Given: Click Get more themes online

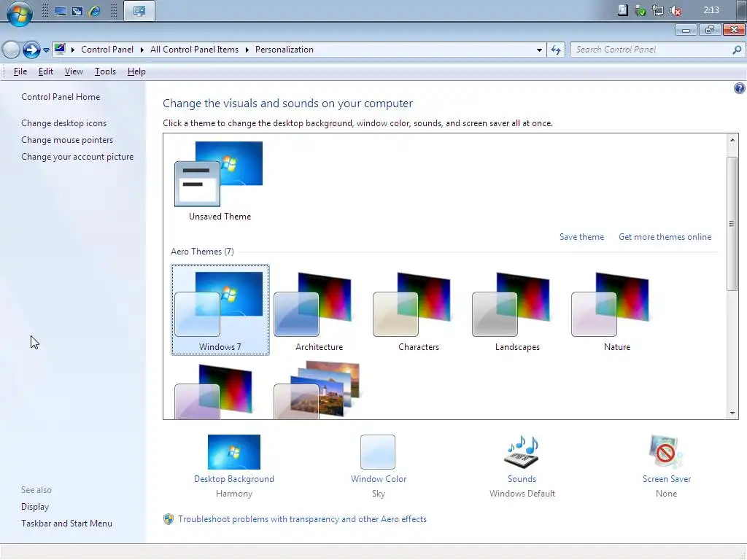Looking at the screenshot, I should click(665, 237).
